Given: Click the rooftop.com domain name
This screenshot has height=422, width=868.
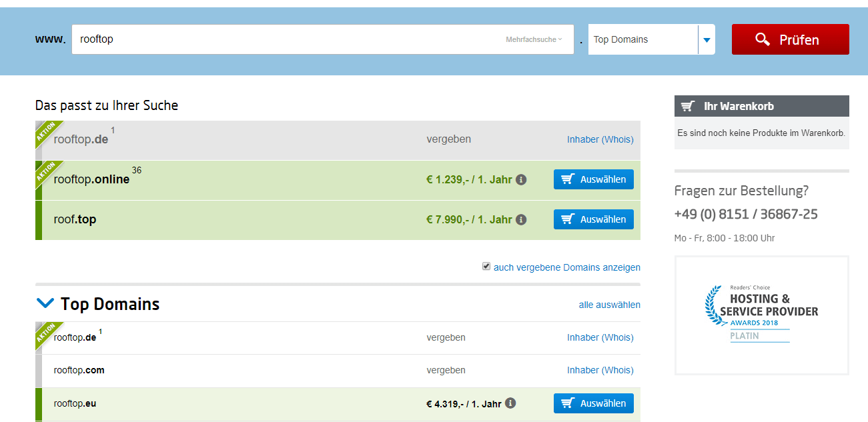Looking at the screenshot, I should [x=79, y=370].
